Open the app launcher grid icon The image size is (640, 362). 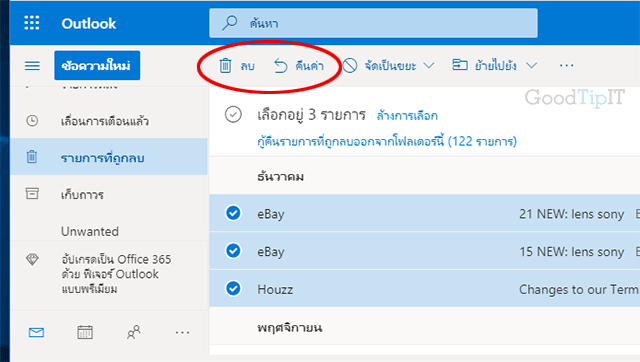pyautogui.click(x=32, y=23)
